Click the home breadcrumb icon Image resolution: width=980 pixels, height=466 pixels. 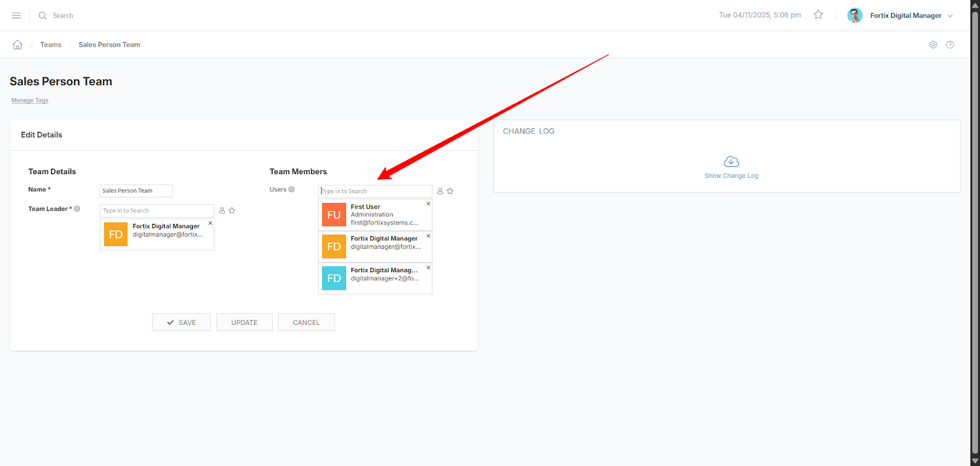18,45
